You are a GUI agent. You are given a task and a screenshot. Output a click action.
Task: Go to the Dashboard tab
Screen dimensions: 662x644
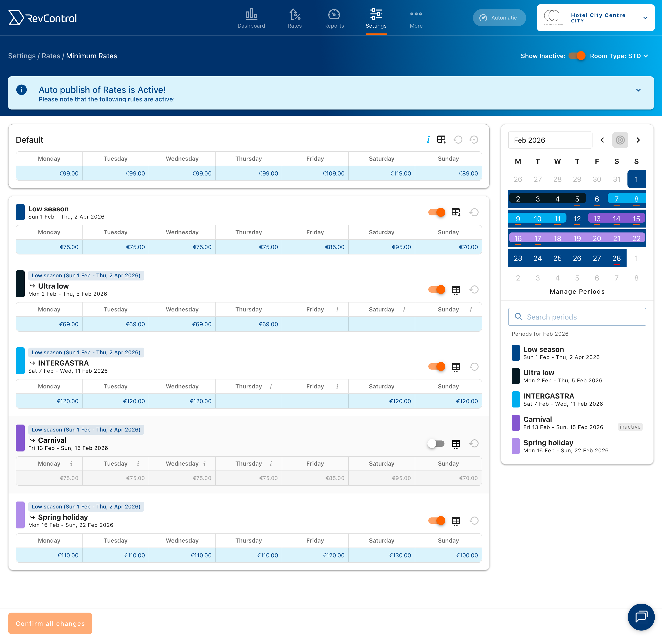(x=251, y=19)
